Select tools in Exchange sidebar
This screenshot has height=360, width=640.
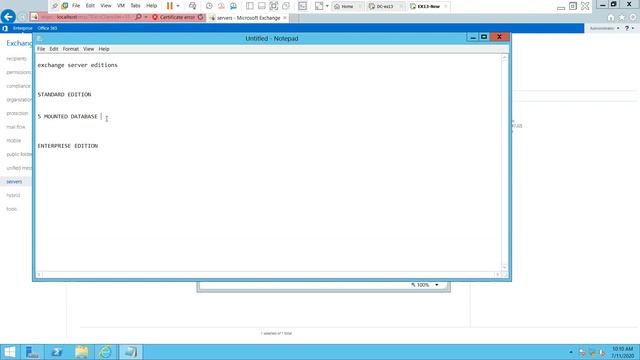point(11,209)
